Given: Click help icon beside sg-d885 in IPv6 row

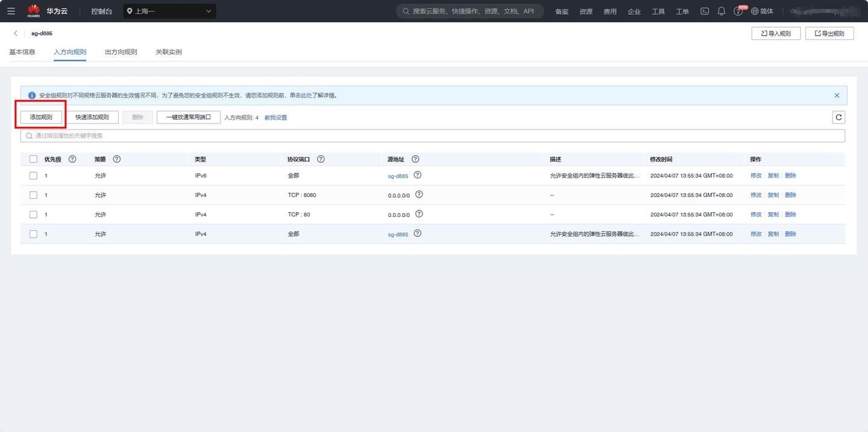Looking at the screenshot, I should click(417, 175).
